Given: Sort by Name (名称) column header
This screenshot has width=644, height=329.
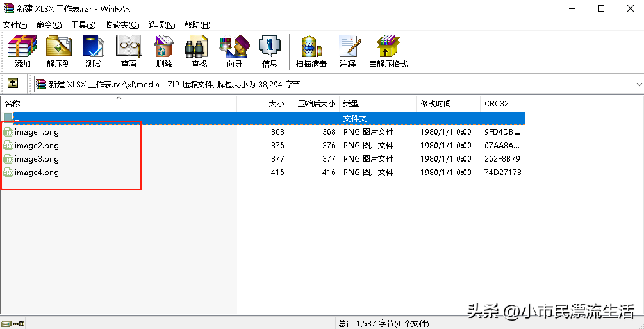Looking at the screenshot, I should pyautogui.click(x=119, y=104).
